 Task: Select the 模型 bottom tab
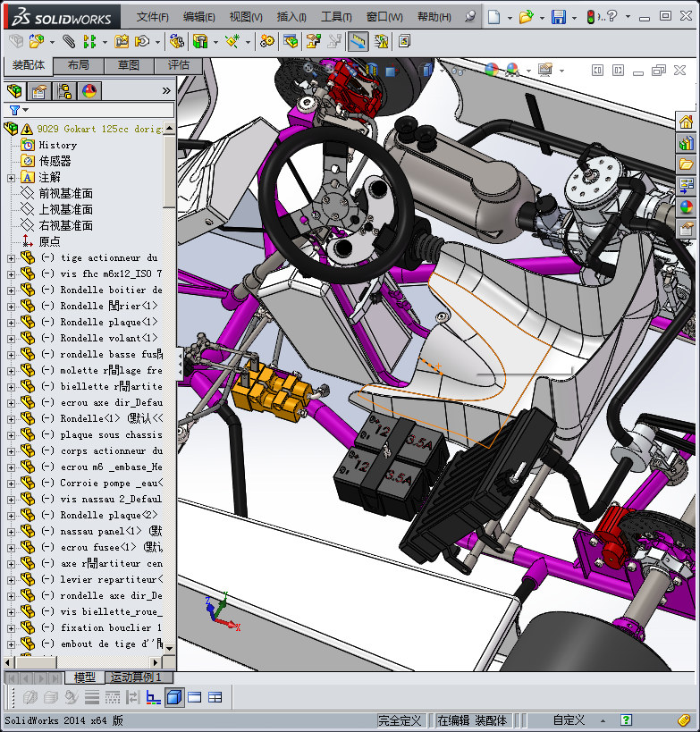click(x=85, y=677)
